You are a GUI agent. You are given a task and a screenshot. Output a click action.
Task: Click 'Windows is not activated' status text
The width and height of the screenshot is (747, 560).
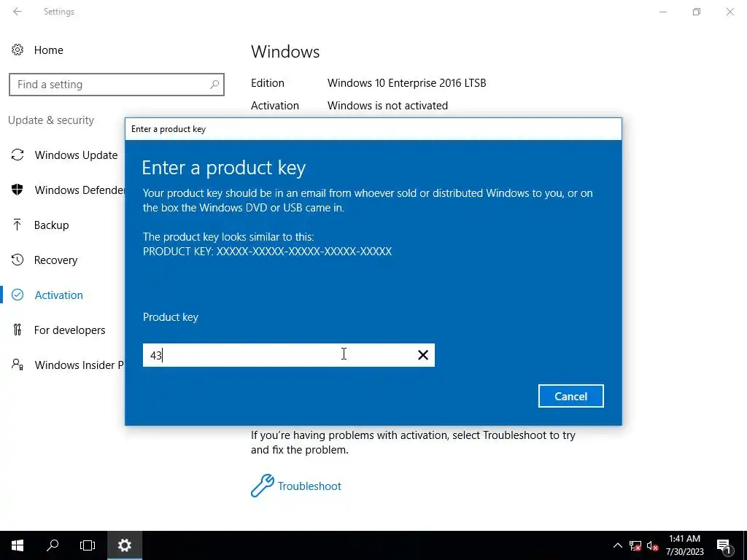[387, 105]
